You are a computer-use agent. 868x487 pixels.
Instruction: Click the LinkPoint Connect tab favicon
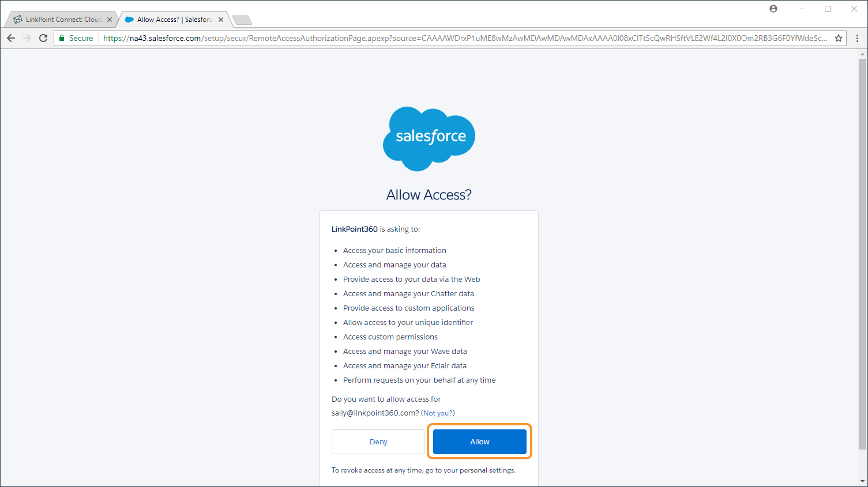pos(18,19)
